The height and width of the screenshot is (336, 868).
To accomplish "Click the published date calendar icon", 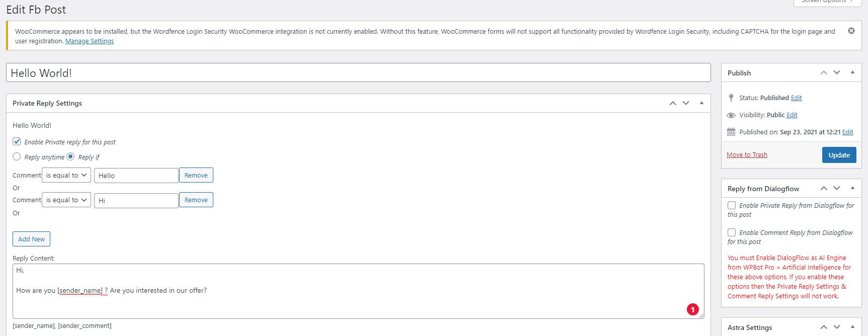I will click(731, 132).
